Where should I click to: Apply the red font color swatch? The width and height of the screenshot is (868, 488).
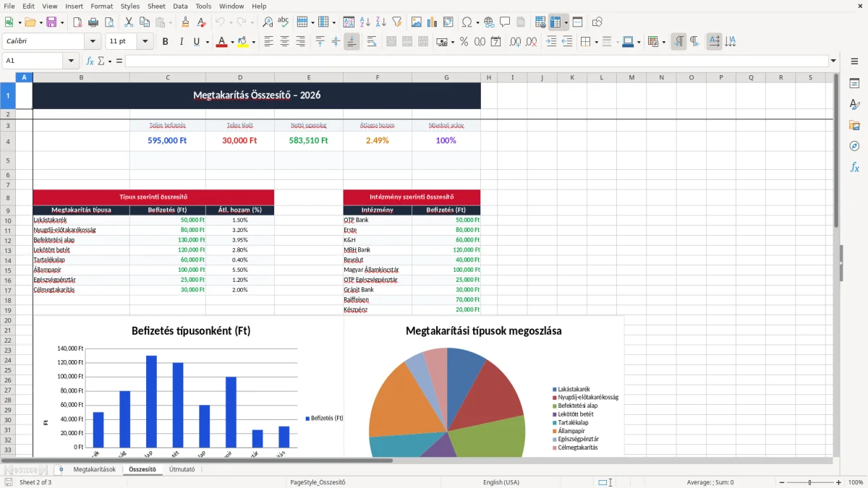(221, 42)
